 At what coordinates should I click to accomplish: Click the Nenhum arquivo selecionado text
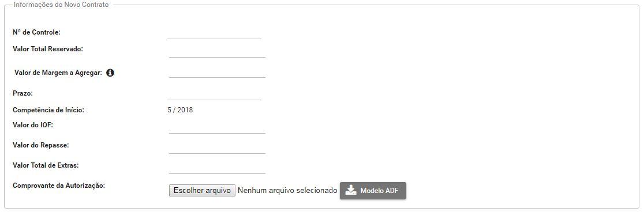pyautogui.click(x=287, y=191)
